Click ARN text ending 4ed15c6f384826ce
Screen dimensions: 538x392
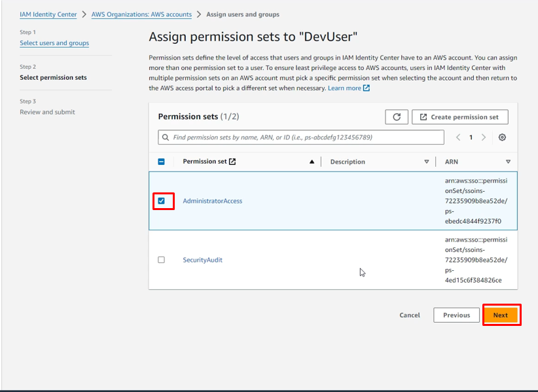click(476, 260)
